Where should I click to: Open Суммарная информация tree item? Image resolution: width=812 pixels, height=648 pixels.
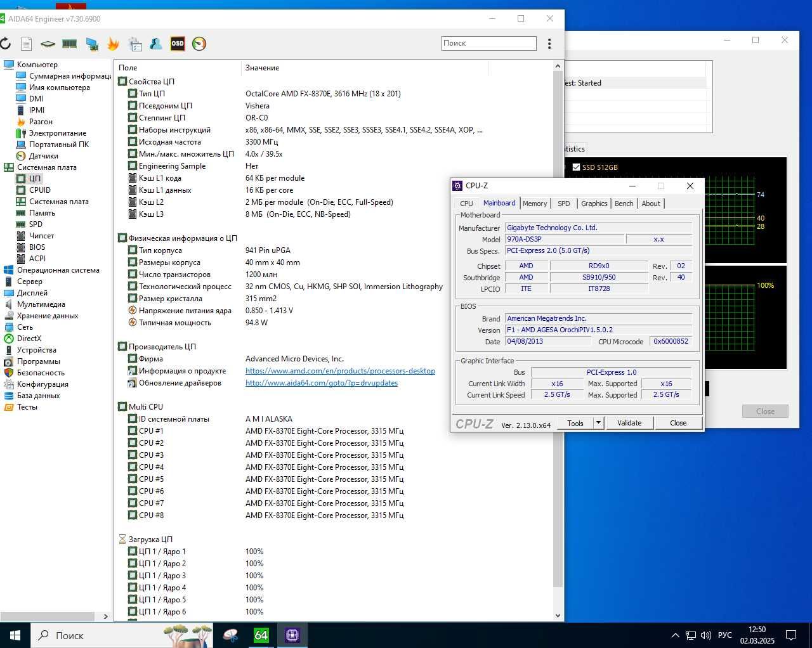70,76
